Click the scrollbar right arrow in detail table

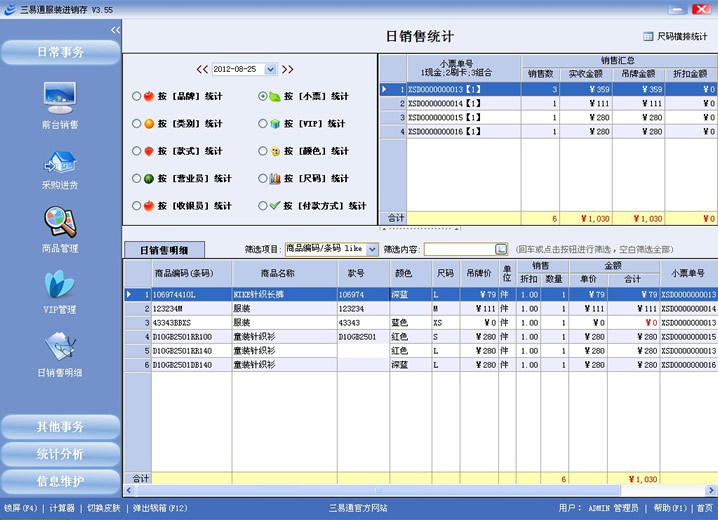click(712, 490)
